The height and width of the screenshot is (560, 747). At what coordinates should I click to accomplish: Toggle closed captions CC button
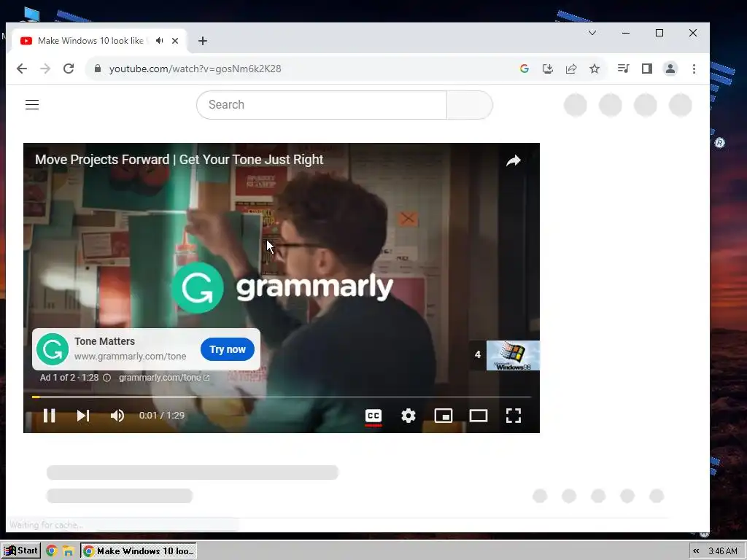coord(373,416)
